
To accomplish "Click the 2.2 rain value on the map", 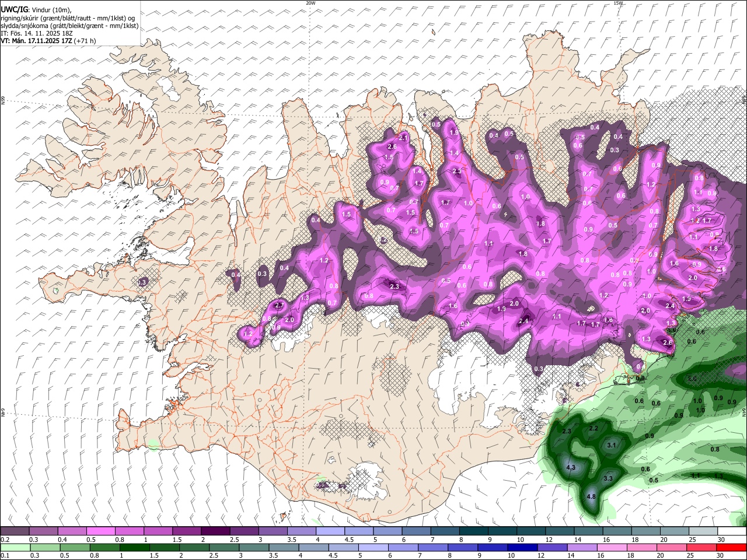I will click(x=594, y=428).
